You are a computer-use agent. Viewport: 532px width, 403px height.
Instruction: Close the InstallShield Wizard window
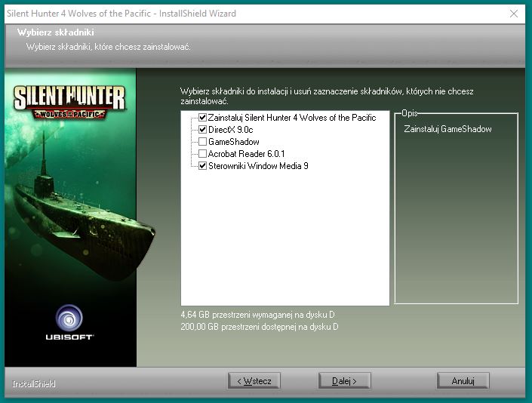tap(514, 14)
